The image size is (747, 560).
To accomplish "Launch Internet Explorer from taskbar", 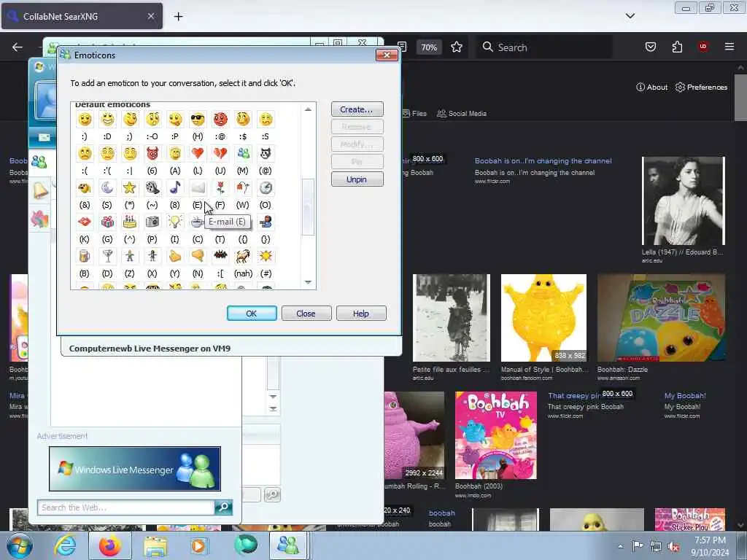I will coord(65,545).
